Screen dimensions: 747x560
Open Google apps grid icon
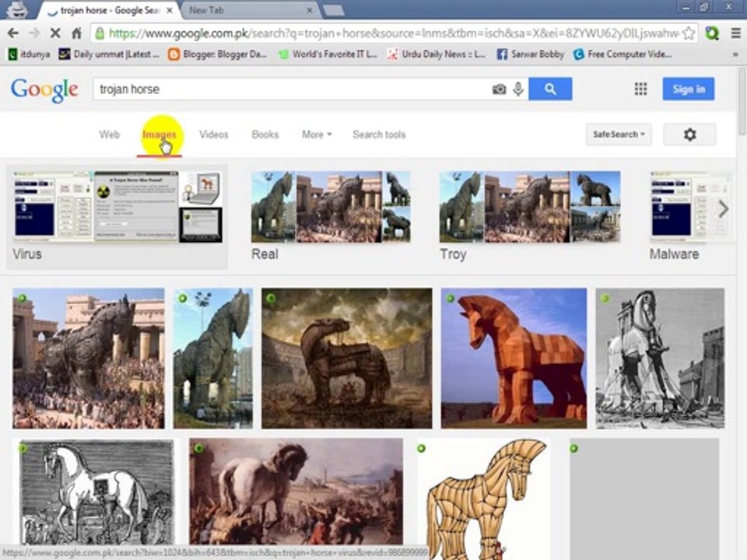[640, 89]
